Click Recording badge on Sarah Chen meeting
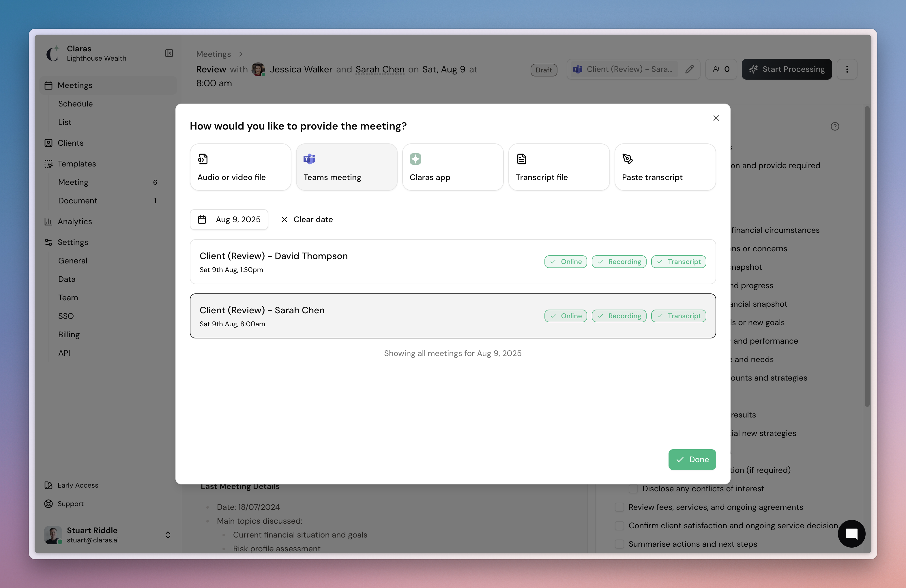Viewport: 906px width, 588px height. coord(619,316)
